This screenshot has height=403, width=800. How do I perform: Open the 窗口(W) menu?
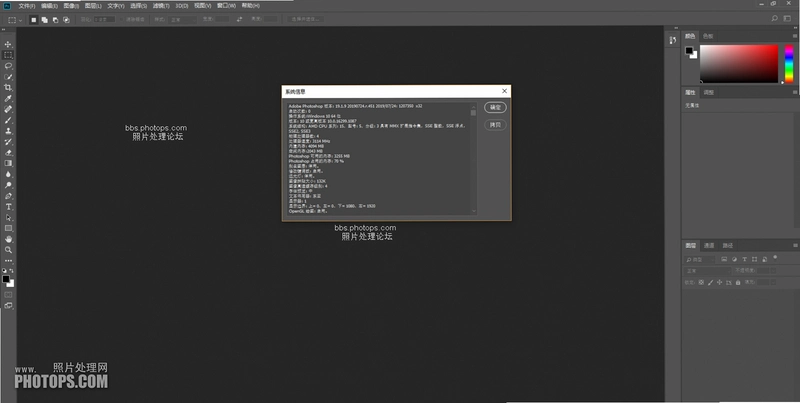pyautogui.click(x=226, y=6)
